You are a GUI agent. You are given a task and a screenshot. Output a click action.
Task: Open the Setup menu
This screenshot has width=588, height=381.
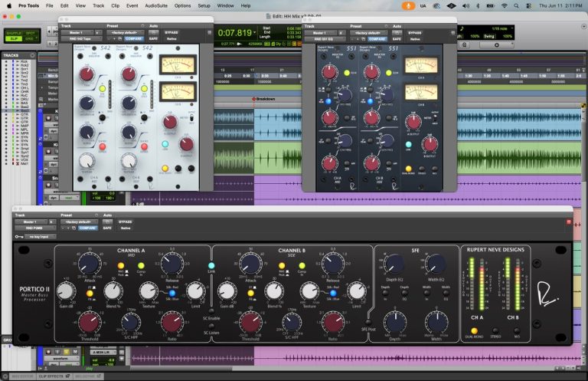[204, 5]
